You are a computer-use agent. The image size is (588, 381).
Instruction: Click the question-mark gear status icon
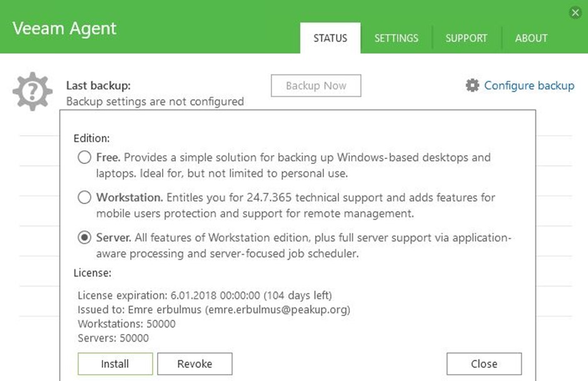click(33, 91)
